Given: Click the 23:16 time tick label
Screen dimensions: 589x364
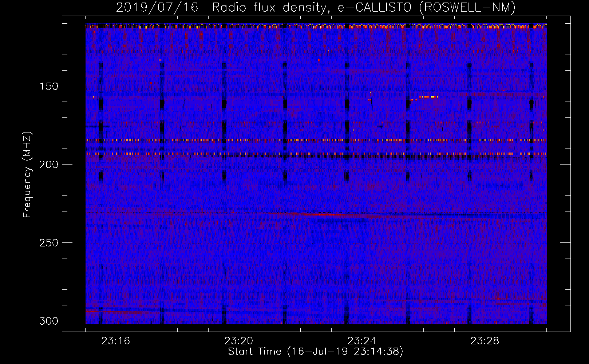Looking at the screenshot, I should pos(116,341).
